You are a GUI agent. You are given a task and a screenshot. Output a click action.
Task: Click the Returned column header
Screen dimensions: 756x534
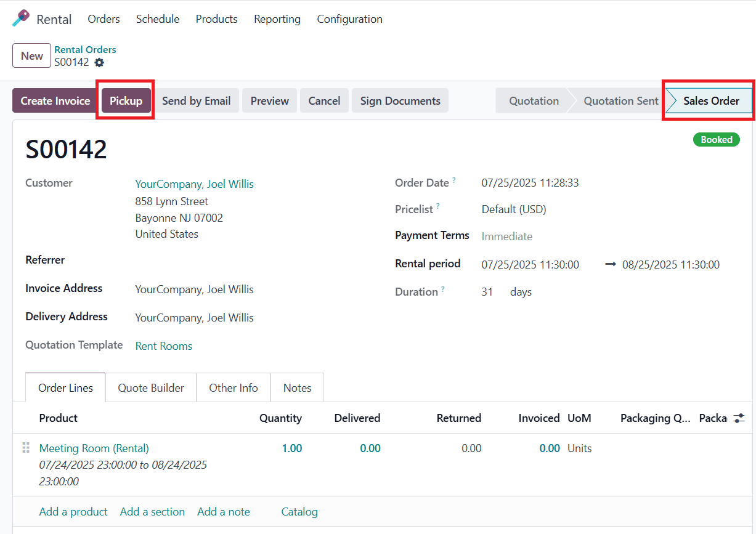[x=459, y=418]
